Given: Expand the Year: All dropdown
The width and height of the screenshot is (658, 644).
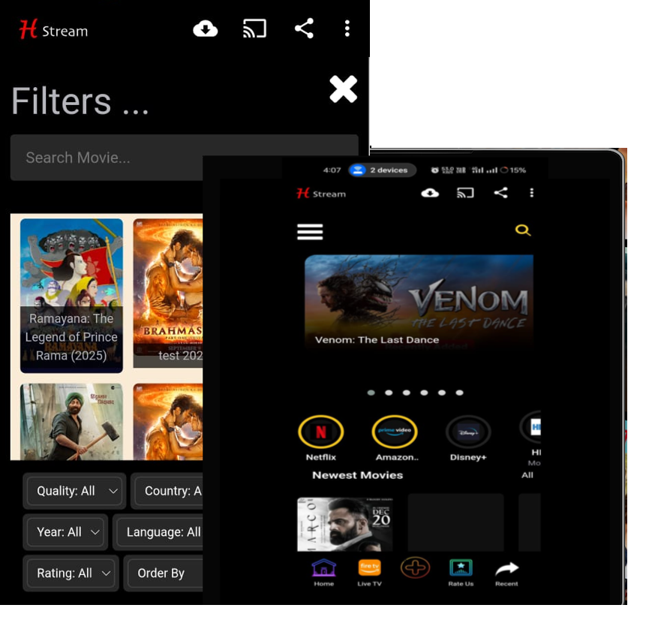Looking at the screenshot, I should [x=65, y=532].
